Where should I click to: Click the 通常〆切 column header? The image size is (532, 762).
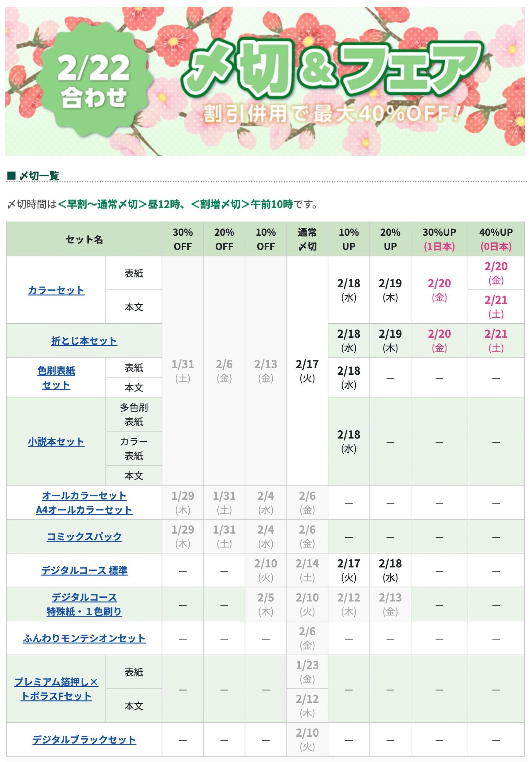coord(307,239)
